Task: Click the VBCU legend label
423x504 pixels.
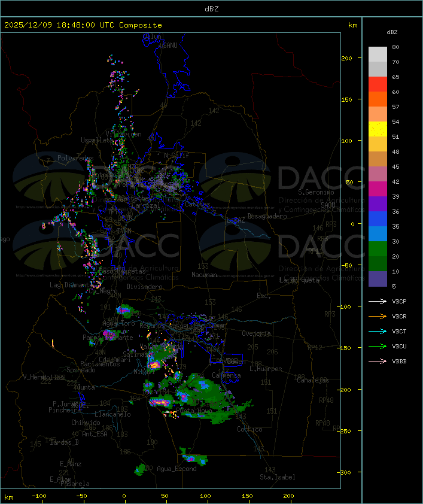Action: [x=399, y=346]
